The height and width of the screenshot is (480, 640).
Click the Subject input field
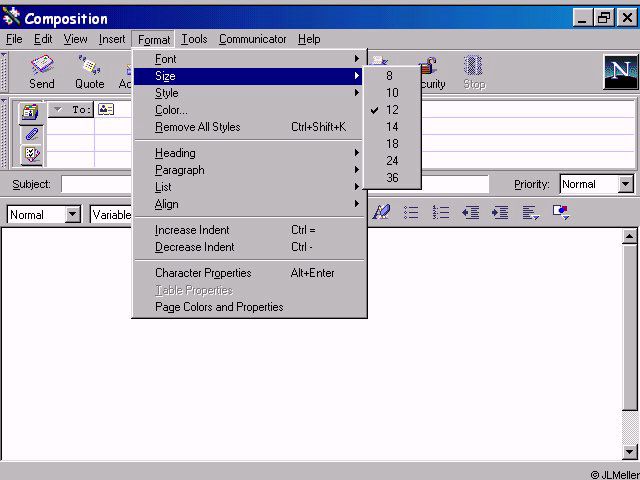[x=275, y=184]
